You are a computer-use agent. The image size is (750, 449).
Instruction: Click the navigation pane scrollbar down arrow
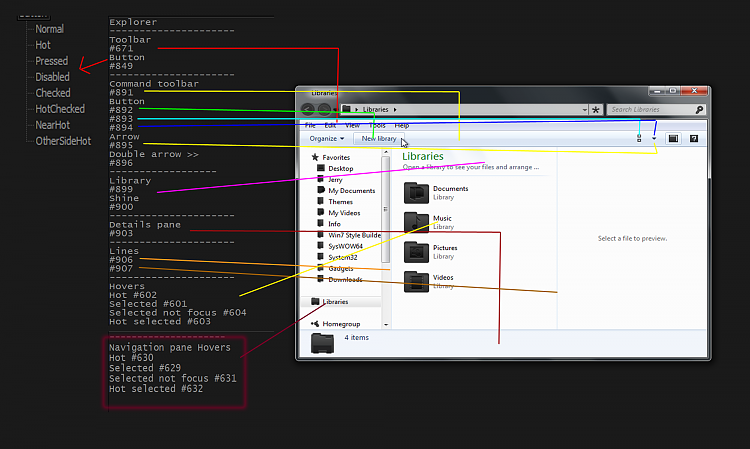(x=386, y=325)
